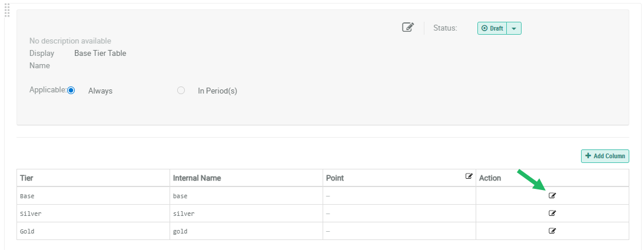Click the edit icon in Gold row
Screen dimensions: 644x250
(x=552, y=231)
